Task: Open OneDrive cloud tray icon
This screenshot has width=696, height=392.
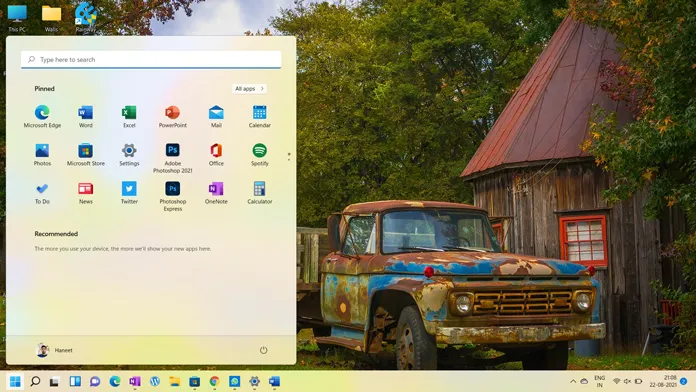Action: tap(584, 381)
